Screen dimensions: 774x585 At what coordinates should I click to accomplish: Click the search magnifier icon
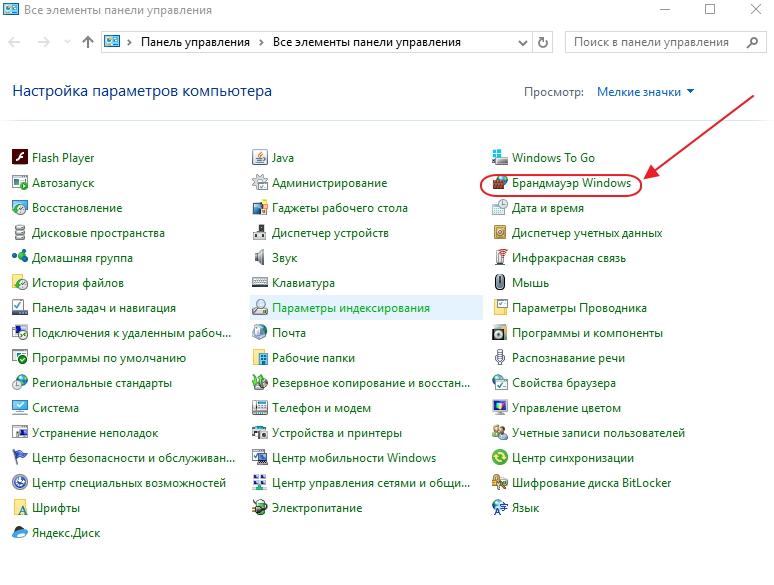click(752, 42)
